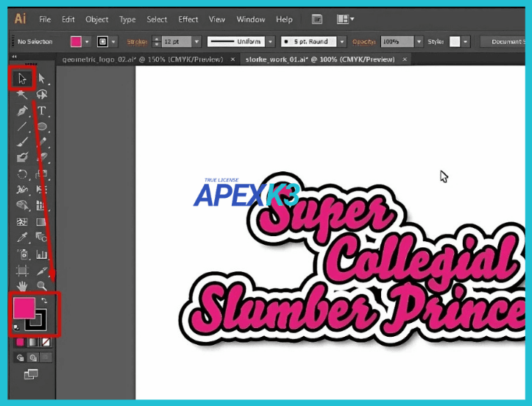532x406 pixels.
Task: Set paint mode to Gradient
Action: 33,342
